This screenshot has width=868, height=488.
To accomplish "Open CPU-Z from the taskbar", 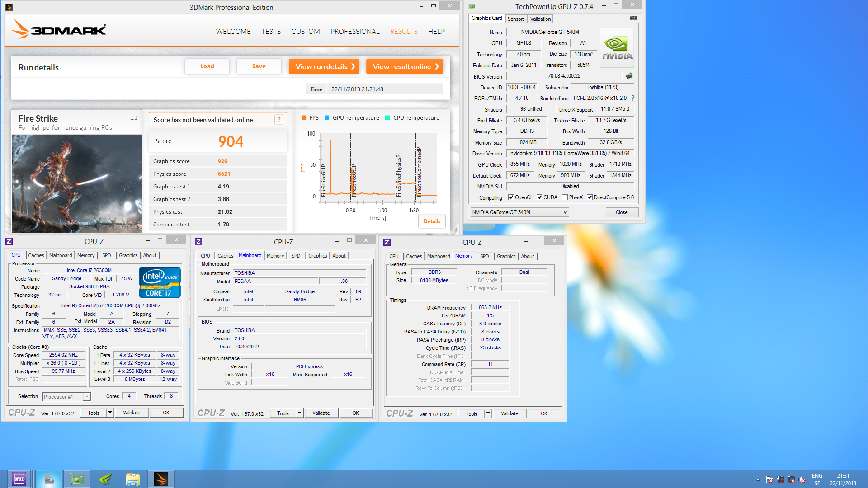I will pyautogui.click(x=19, y=479).
